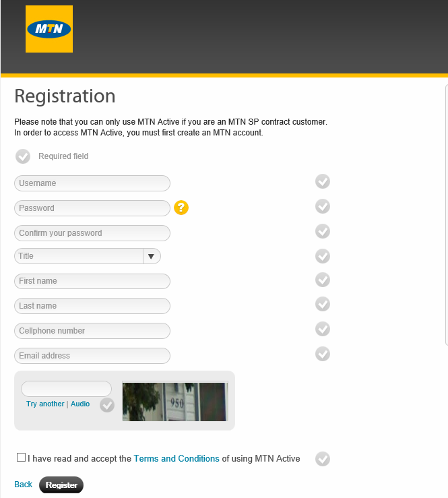448x498 pixels.
Task: Click the checkmark icon beside Title dropdown
Action: (323, 256)
